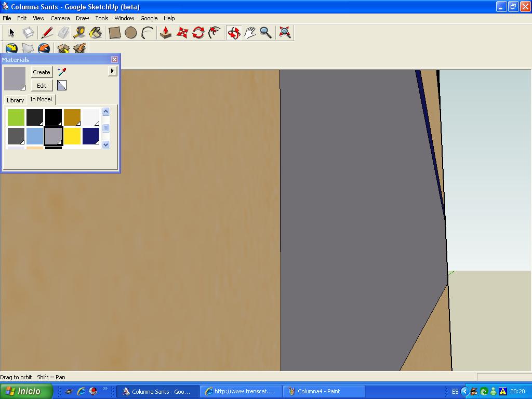532x399 pixels.
Task: Select the Pan hand tool
Action: (x=250, y=33)
